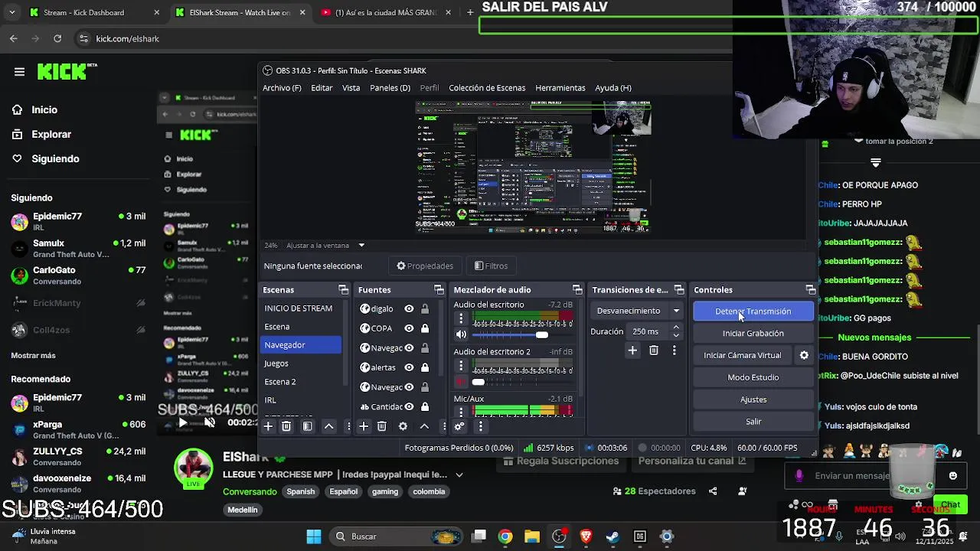The height and width of the screenshot is (551, 980).
Task: Open Ajustes in OBS controls
Action: tap(753, 399)
